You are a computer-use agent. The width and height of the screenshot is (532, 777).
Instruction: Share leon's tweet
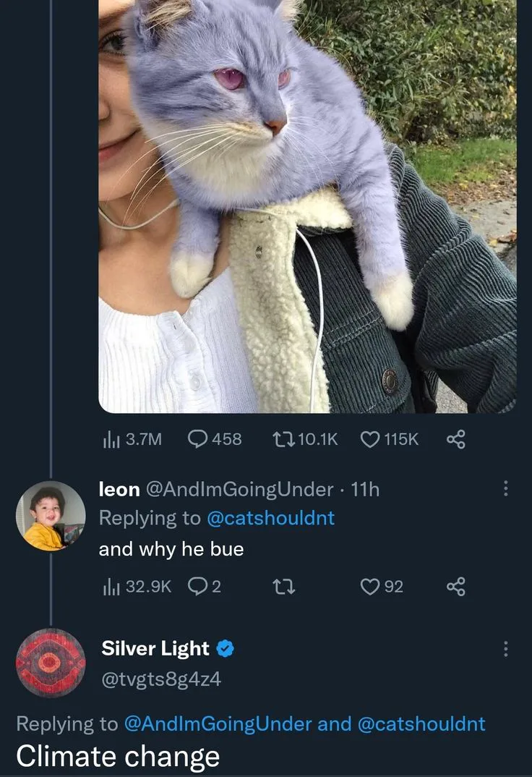[x=455, y=586]
